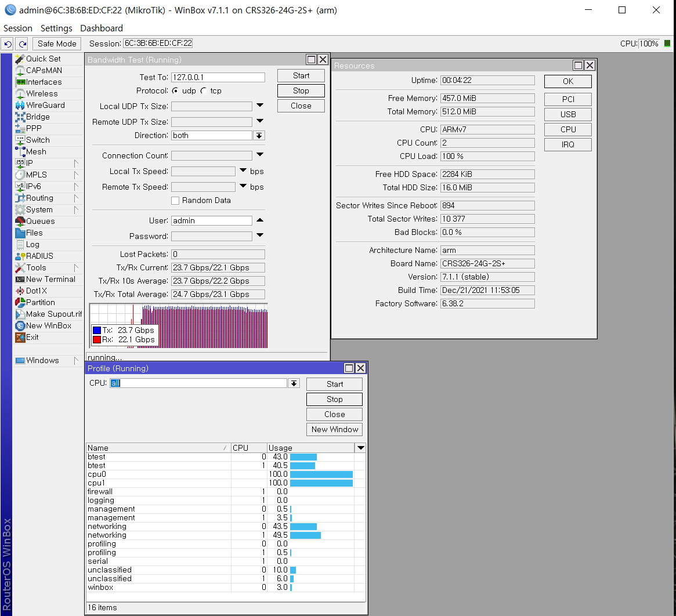Open the System submenu in sidebar
This screenshot has height=616, width=676.
pos(48,210)
